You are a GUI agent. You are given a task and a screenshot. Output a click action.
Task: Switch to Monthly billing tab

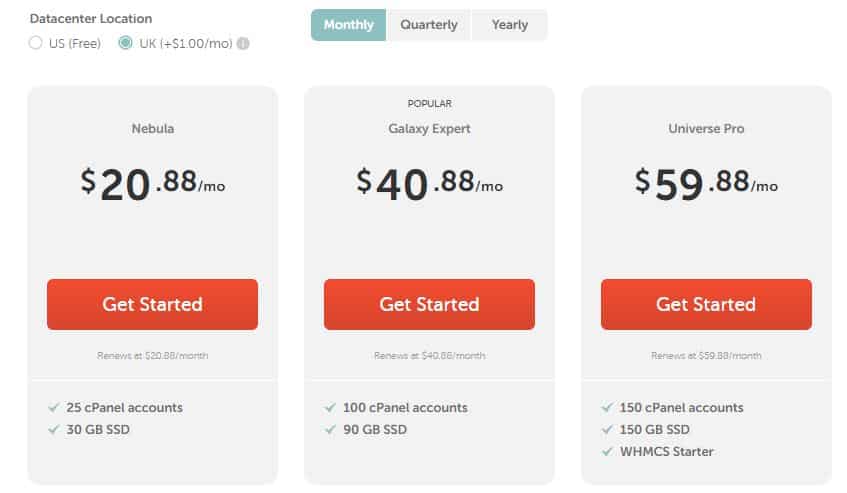(x=349, y=25)
